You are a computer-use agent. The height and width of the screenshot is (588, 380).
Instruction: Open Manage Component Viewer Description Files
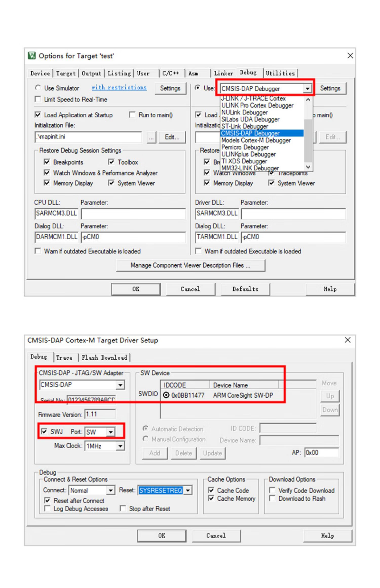point(191,265)
